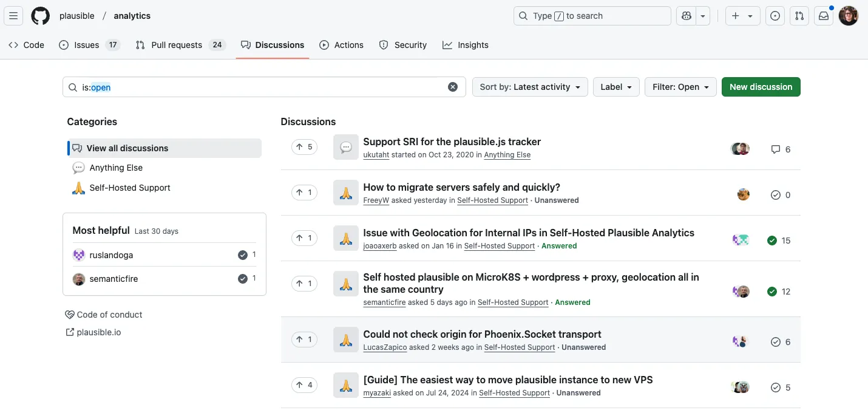868x410 pixels.
Task: Upvote the easiest way to move guide
Action: (304, 385)
